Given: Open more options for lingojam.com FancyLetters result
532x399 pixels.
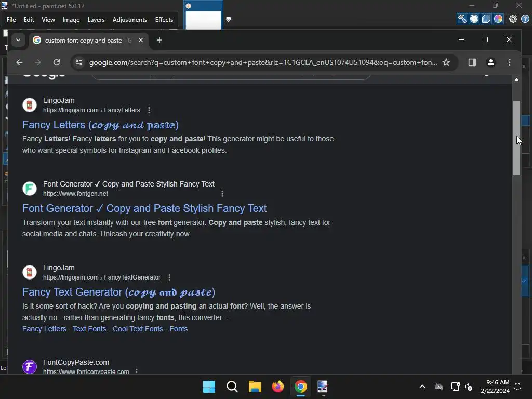Looking at the screenshot, I should pos(149,110).
